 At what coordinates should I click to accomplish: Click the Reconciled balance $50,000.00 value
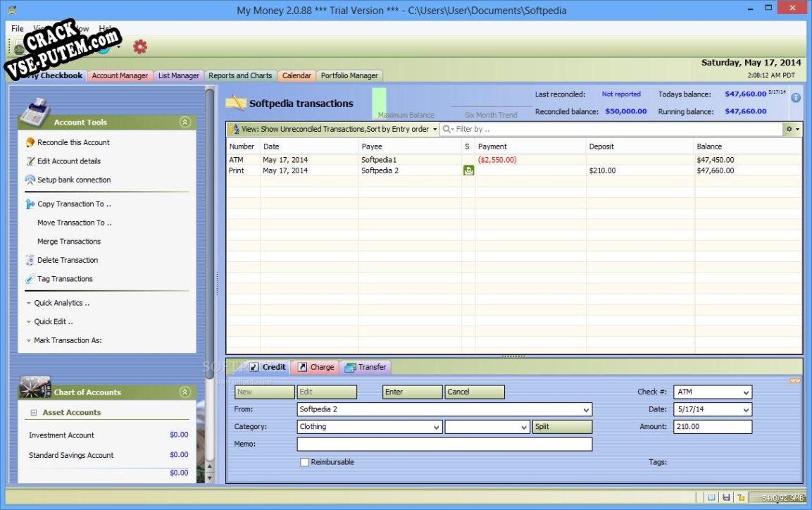point(626,111)
